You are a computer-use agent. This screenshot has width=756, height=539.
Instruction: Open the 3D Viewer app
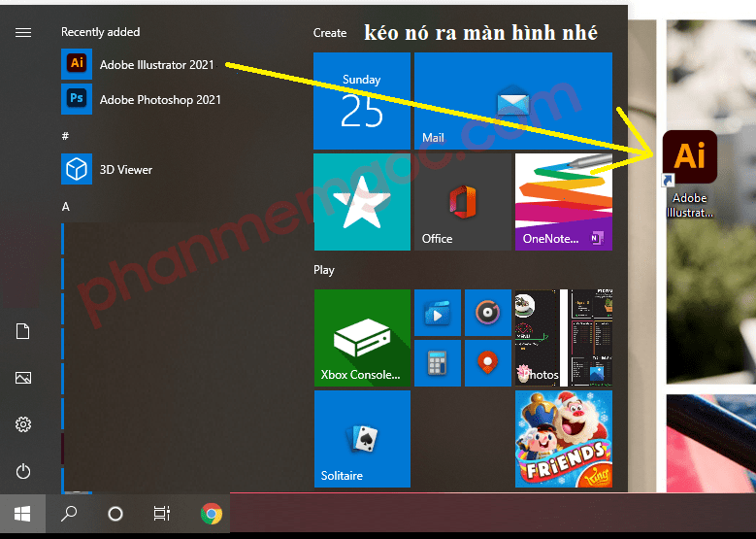107,169
